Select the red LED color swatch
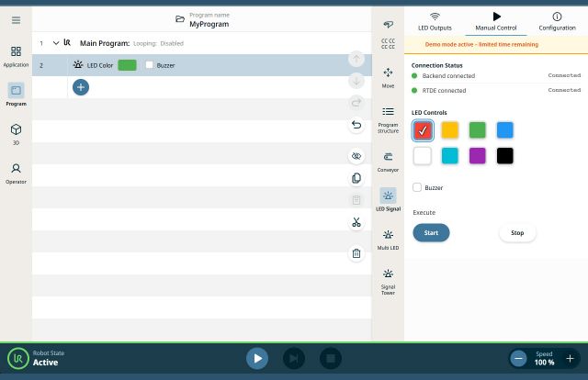 click(x=423, y=130)
